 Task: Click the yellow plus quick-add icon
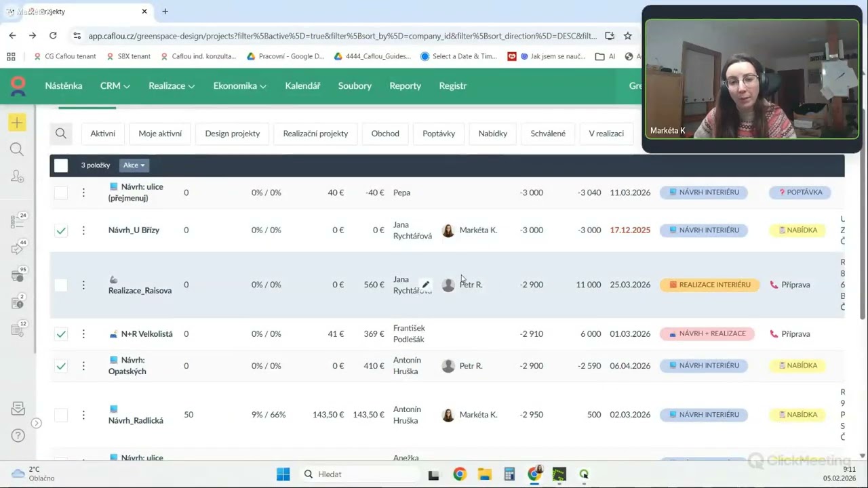point(17,123)
